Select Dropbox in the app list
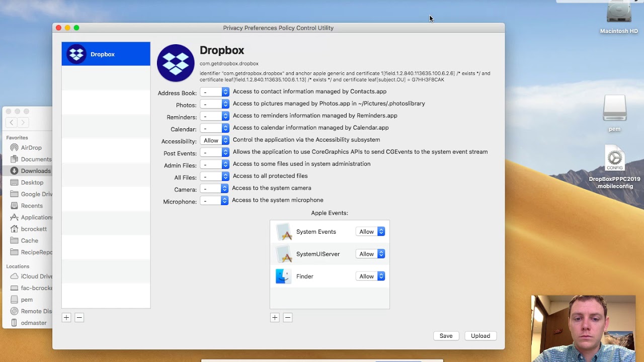This screenshot has height=362, width=644. pyautogui.click(x=106, y=54)
